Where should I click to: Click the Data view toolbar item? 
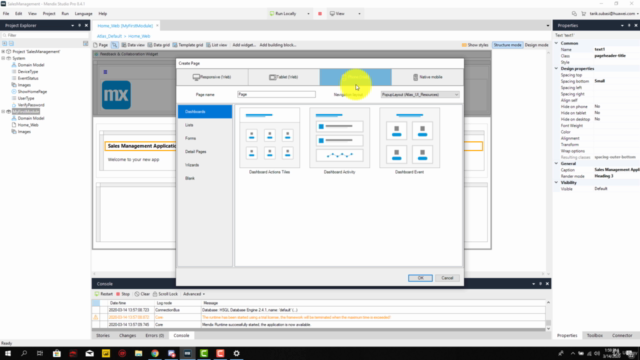click(133, 45)
